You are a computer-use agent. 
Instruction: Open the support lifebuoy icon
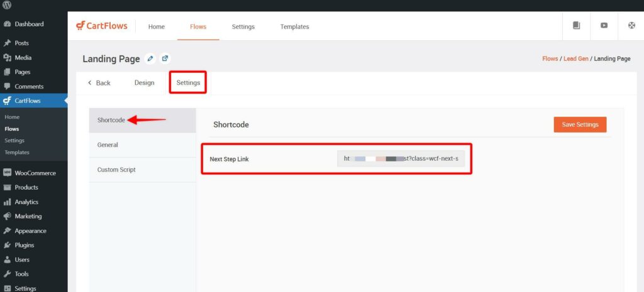pos(631,25)
